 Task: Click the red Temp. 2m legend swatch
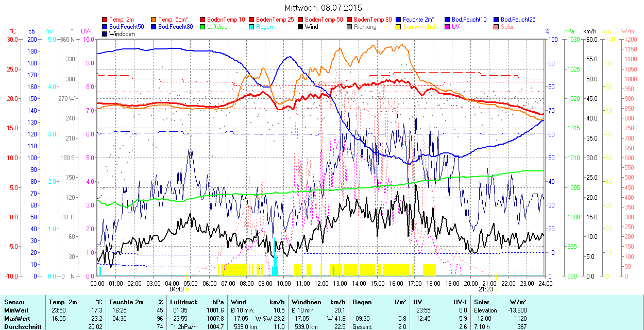click(x=105, y=20)
